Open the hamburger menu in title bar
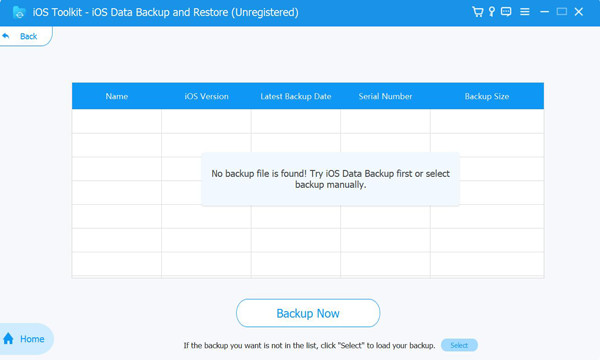Viewport: 600px width, 360px height. click(x=525, y=12)
